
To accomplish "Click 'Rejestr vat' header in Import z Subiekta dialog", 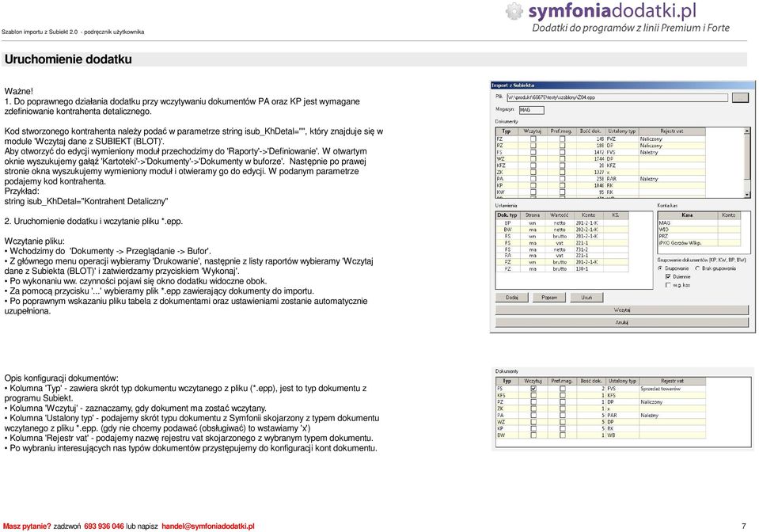I will click(x=672, y=131).
